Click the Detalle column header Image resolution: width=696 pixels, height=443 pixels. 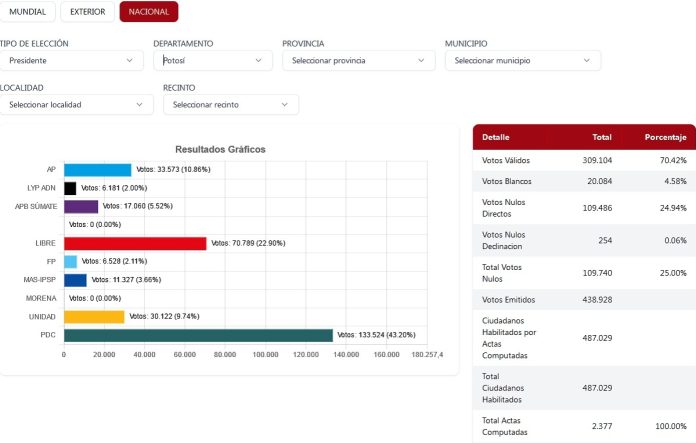click(496, 137)
